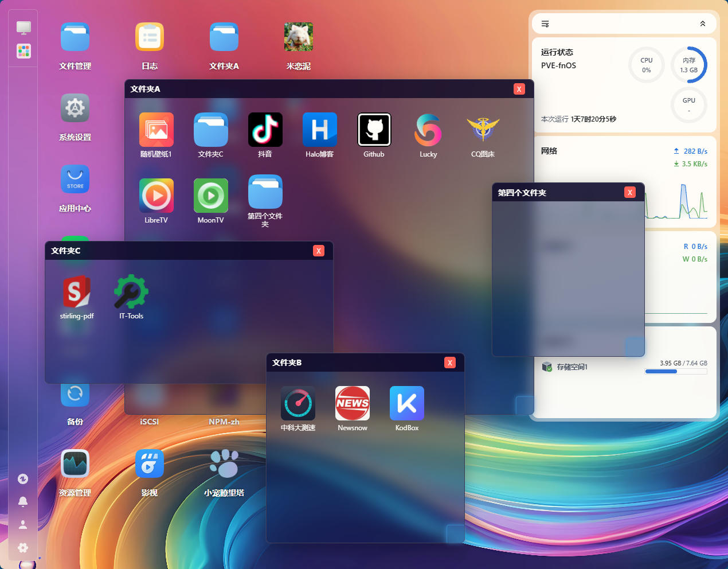Launch the Github shortcut

click(374, 130)
